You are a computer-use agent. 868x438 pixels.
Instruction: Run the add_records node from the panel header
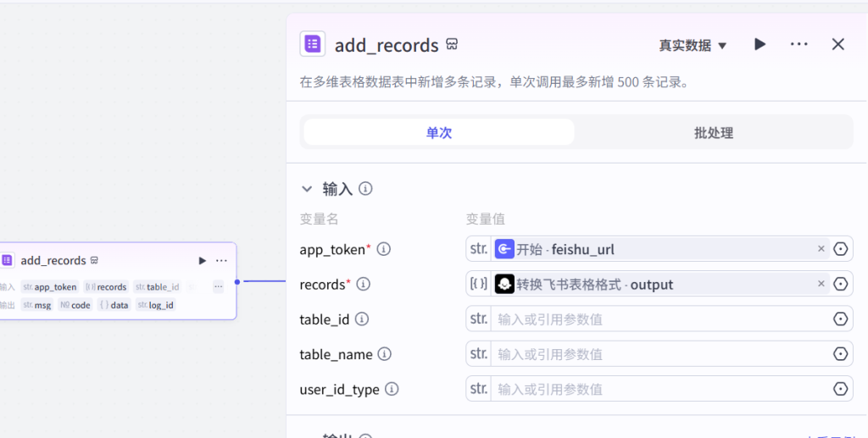(x=759, y=44)
